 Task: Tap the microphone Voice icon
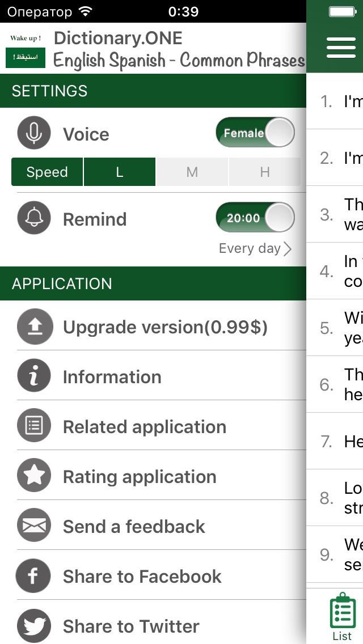tap(33, 133)
